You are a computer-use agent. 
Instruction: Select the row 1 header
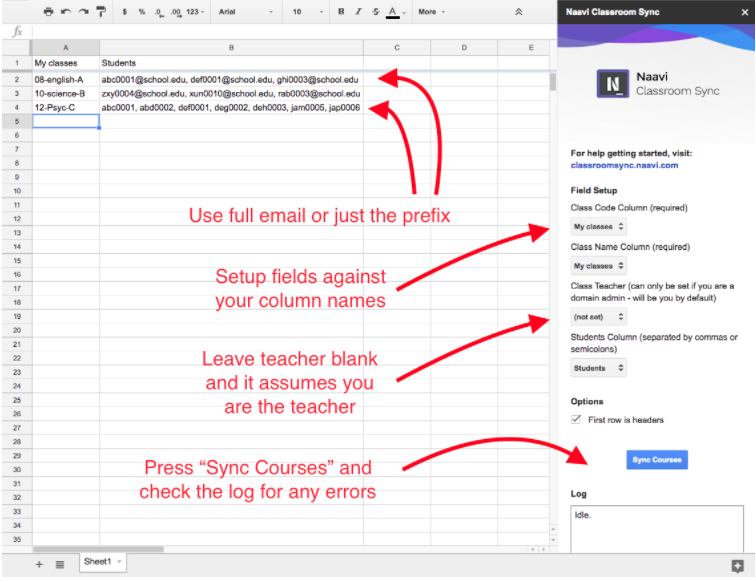17,63
